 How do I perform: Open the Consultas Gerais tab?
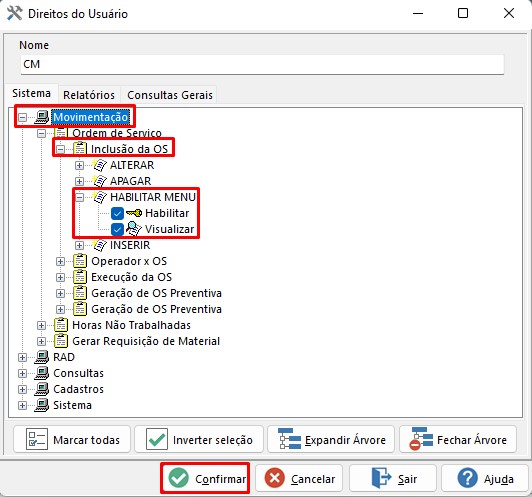coord(170,95)
